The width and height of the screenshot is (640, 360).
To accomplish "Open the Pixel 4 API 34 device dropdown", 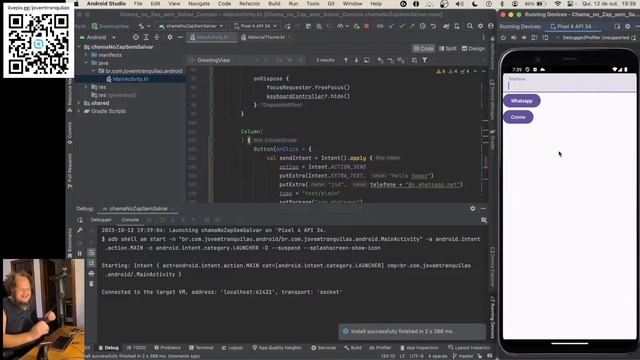I will tap(255, 26).
